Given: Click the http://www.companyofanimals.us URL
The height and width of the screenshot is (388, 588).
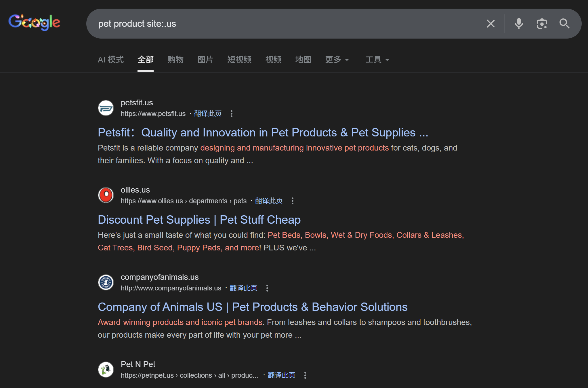Looking at the screenshot, I should 171,288.
